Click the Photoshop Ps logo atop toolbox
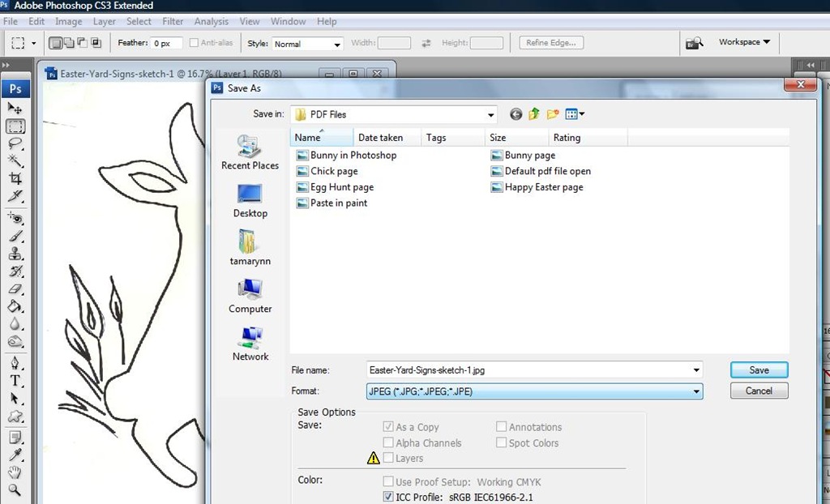 click(15, 88)
